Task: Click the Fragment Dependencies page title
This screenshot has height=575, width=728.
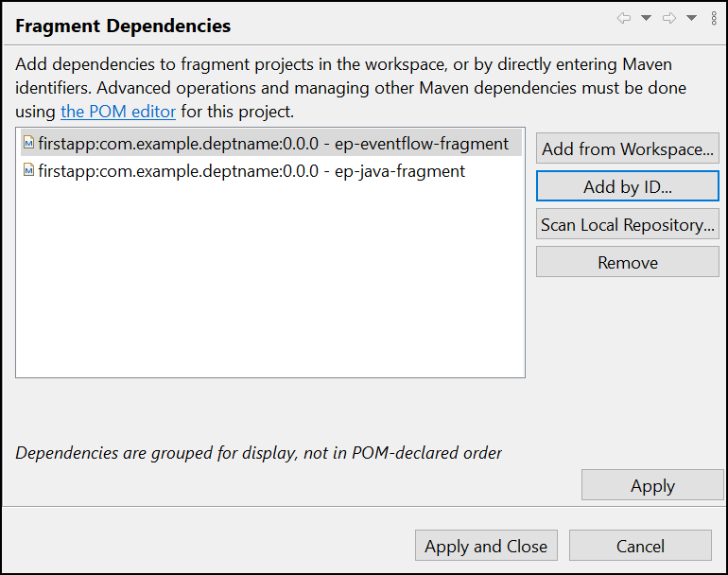Action: pyautogui.click(x=123, y=26)
